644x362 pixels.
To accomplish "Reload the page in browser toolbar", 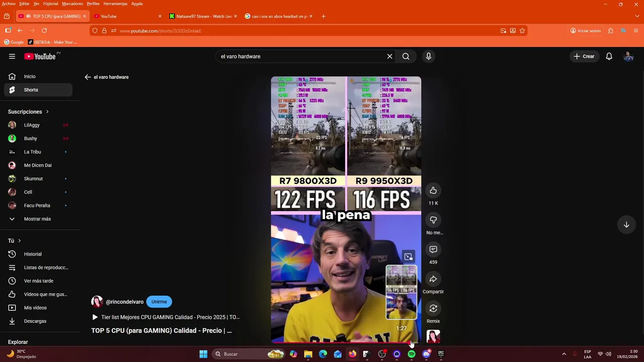I will 44,31.
